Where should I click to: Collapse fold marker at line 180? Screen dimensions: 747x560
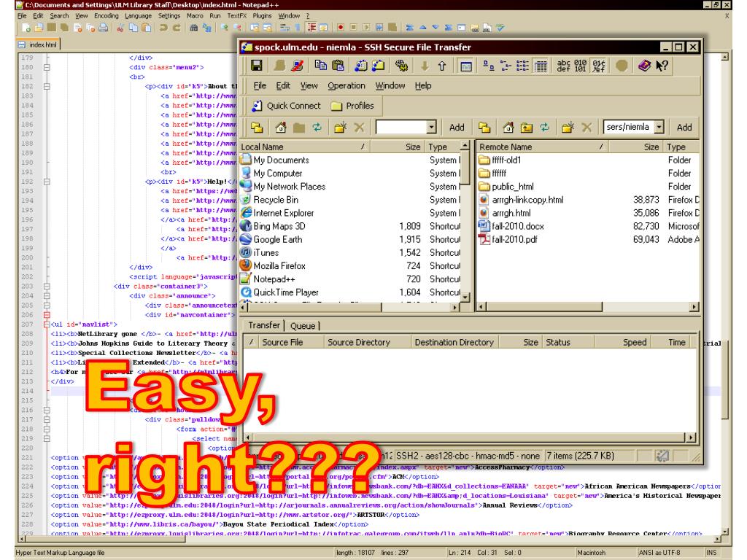47,67
